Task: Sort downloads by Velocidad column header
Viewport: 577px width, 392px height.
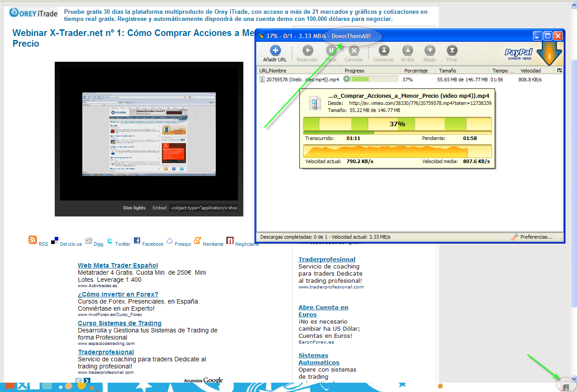Action: (x=536, y=71)
